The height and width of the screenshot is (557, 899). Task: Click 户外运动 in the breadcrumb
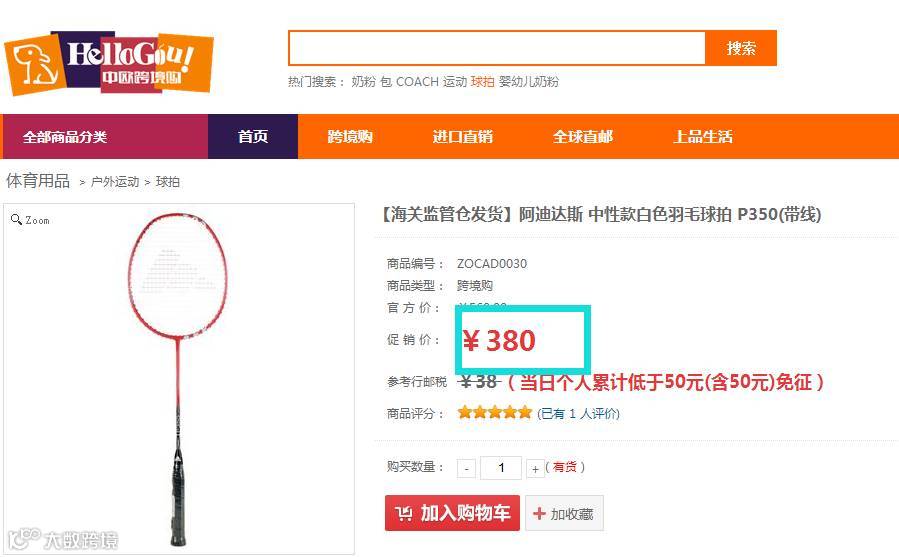click(115, 182)
